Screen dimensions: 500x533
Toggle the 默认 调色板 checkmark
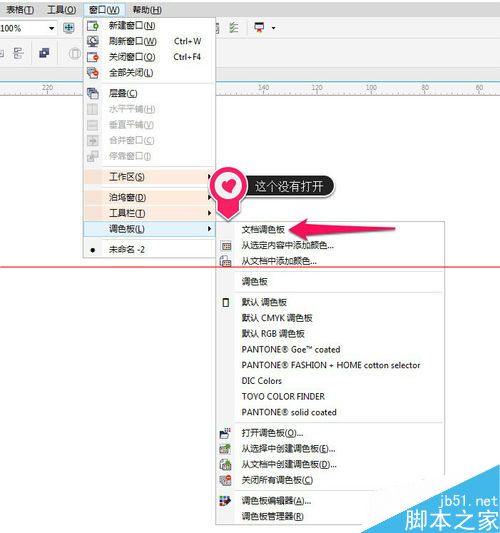coord(226,303)
